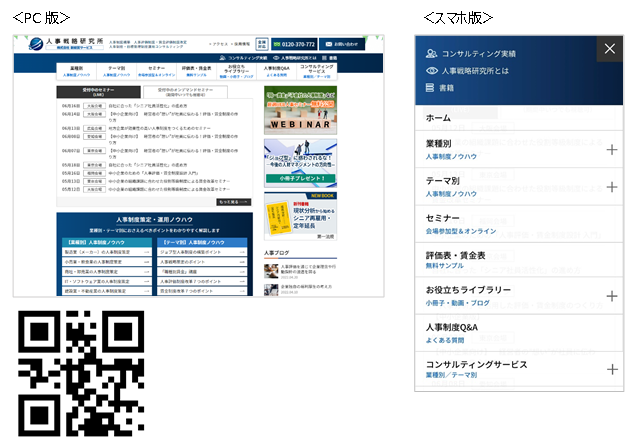
Task: Open 業種別 in the PC navigation bar
Action: pos(76,71)
